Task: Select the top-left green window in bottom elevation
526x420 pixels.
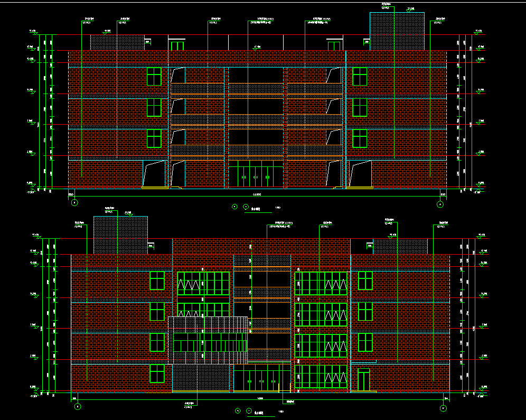Action: tap(157, 281)
